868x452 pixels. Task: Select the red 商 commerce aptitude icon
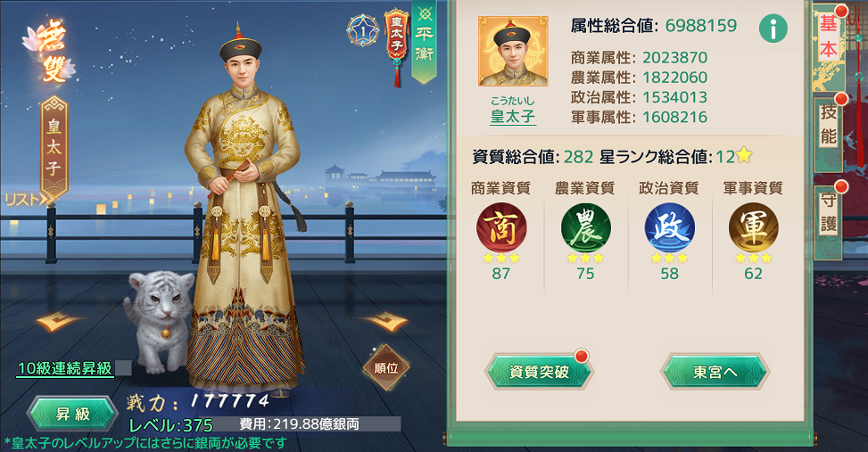point(501,227)
